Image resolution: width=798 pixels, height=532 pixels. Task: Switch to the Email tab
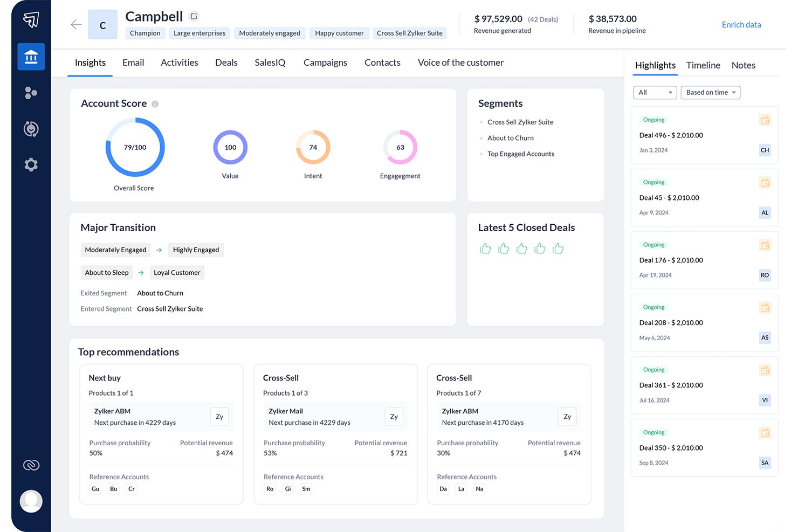(x=133, y=63)
